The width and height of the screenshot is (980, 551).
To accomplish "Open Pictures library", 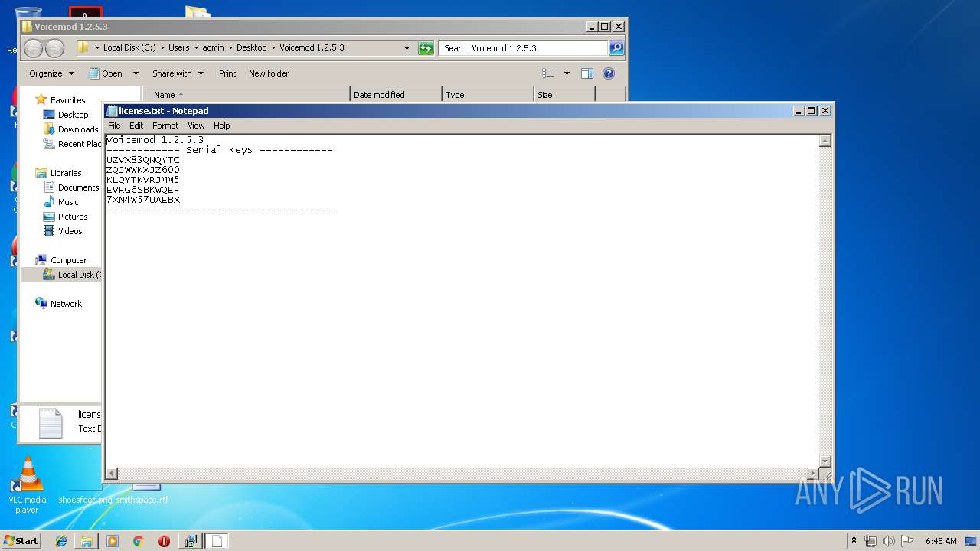I will [x=73, y=217].
